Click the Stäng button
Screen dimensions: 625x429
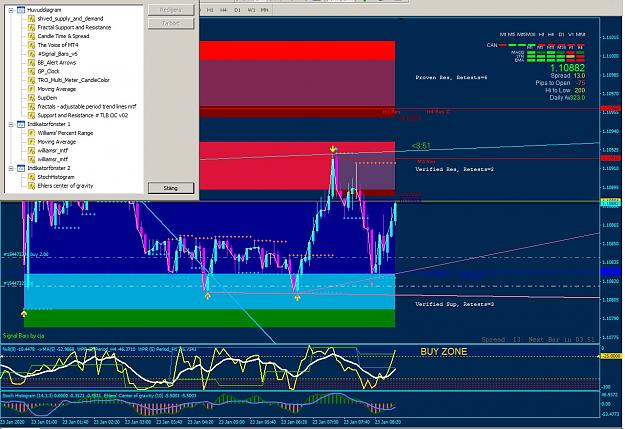[171, 188]
